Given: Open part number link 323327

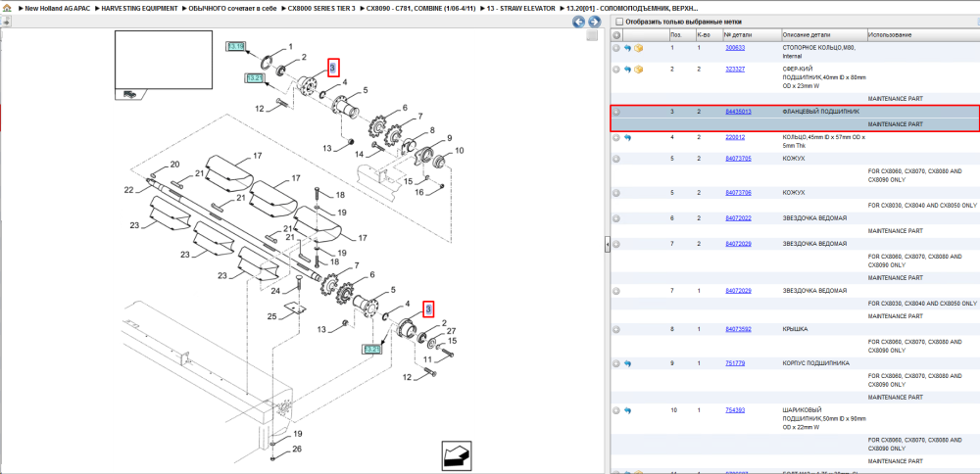Looking at the screenshot, I should [x=734, y=69].
